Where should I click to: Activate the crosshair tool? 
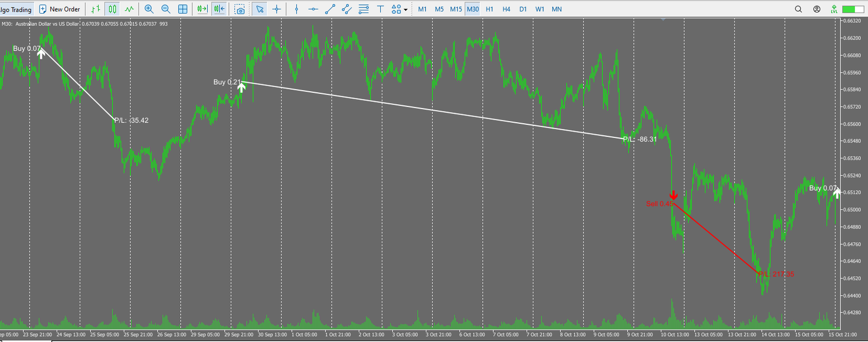point(277,9)
